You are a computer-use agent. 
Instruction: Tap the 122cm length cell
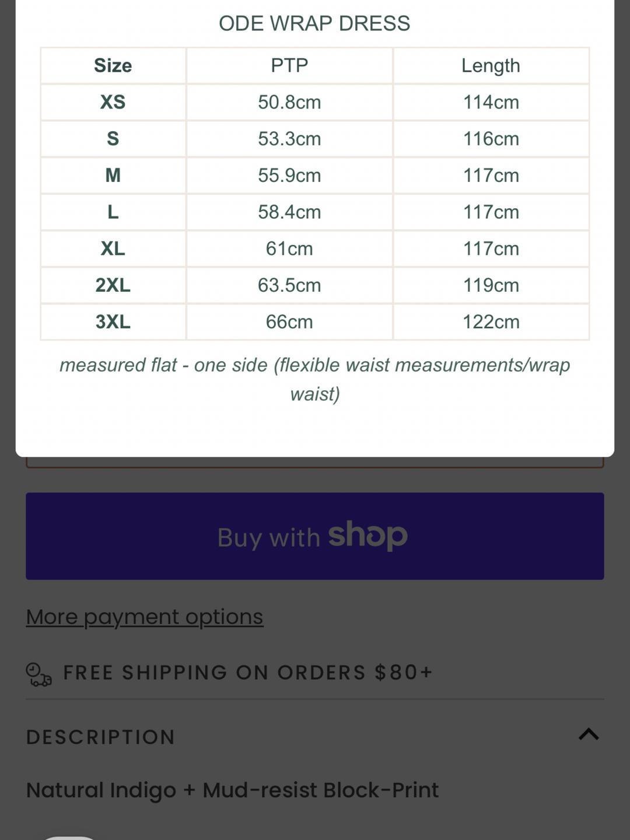491,322
